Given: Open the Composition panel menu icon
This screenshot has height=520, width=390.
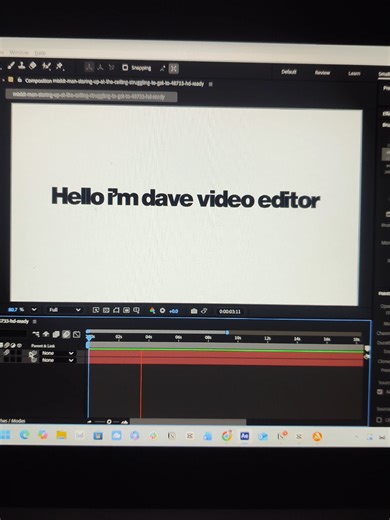Looking at the screenshot, I should tap(210, 84).
